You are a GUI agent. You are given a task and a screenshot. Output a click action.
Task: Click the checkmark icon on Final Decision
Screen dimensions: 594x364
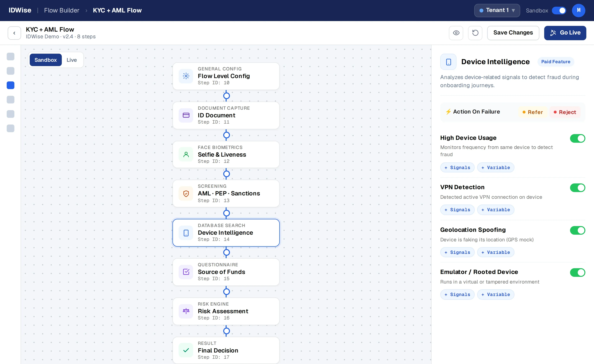[x=186, y=350]
